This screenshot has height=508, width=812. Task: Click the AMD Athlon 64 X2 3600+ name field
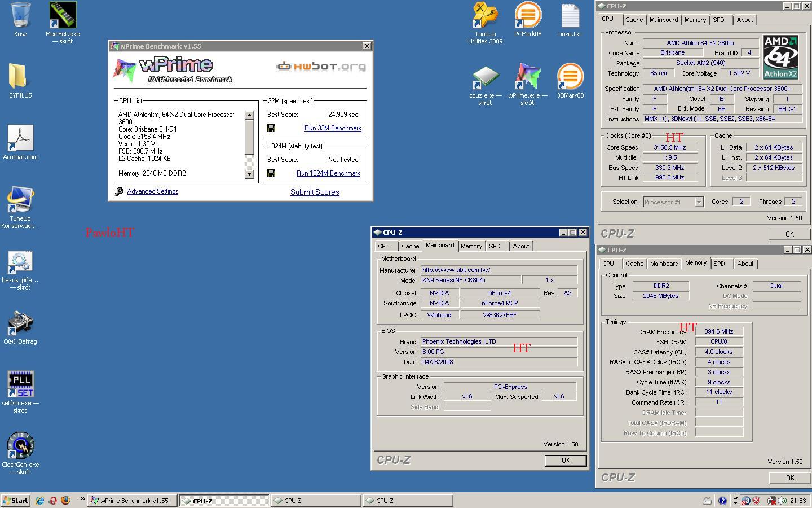[x=700, y=43]
